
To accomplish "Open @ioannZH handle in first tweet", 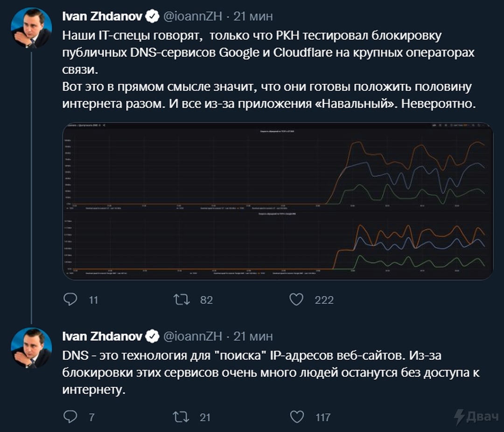I will (x=193, y=16).
